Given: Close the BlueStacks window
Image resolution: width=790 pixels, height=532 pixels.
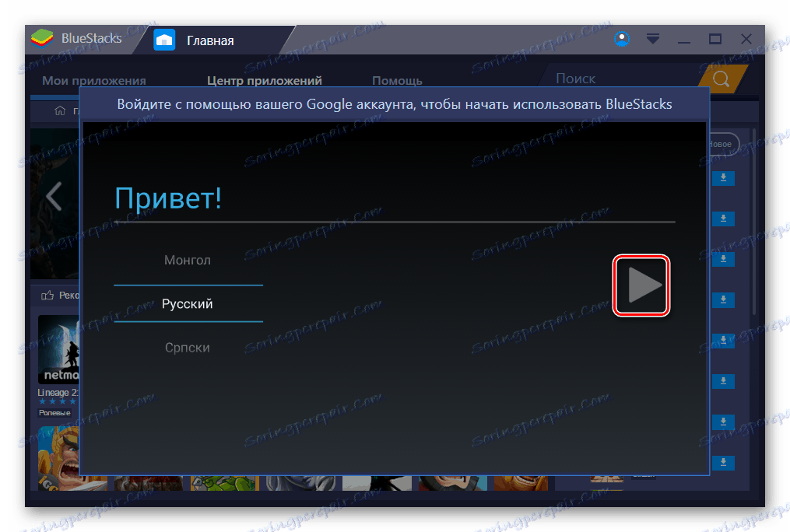Looking at the screenshot, I should [x=746, y=39].
